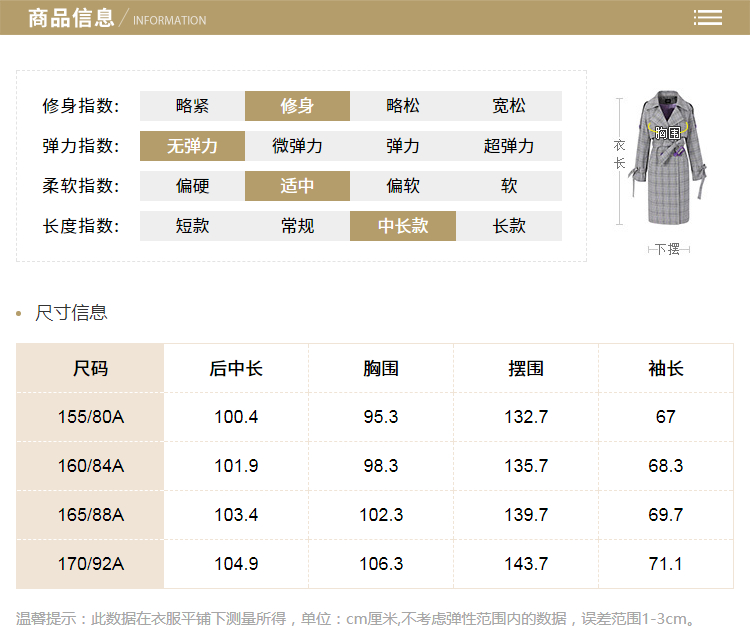Click the 102.3 bust value
750x628 pixels.
(381, 515)
